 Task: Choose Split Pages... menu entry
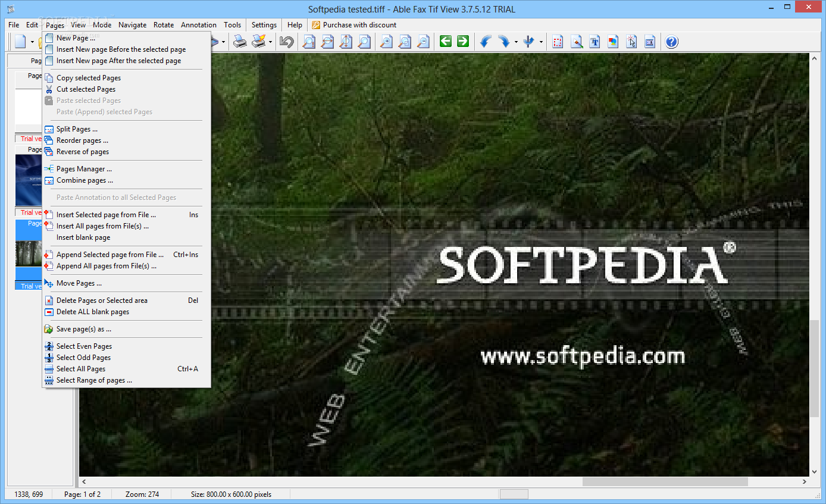[x=126, y=129]
